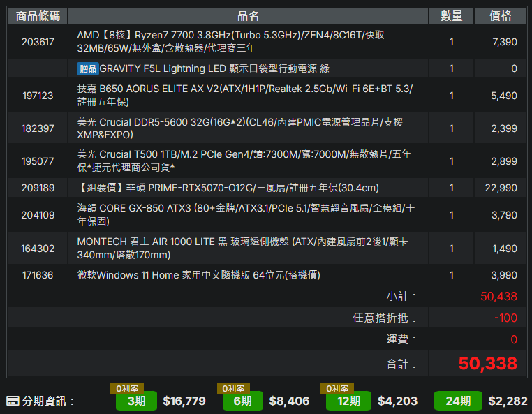
Task: Click the $8,406 installment amount
Action: click(289, 401)
